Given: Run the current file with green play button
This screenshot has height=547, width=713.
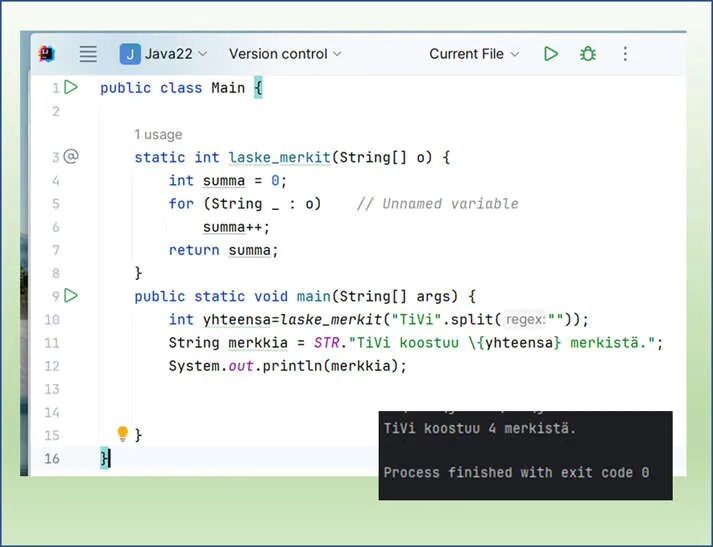Looking at the screenshot, I should (551, 54).
